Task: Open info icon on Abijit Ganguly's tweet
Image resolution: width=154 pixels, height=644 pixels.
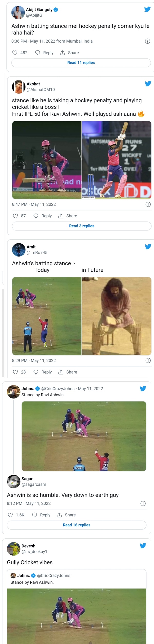Action: coord(148,41)
